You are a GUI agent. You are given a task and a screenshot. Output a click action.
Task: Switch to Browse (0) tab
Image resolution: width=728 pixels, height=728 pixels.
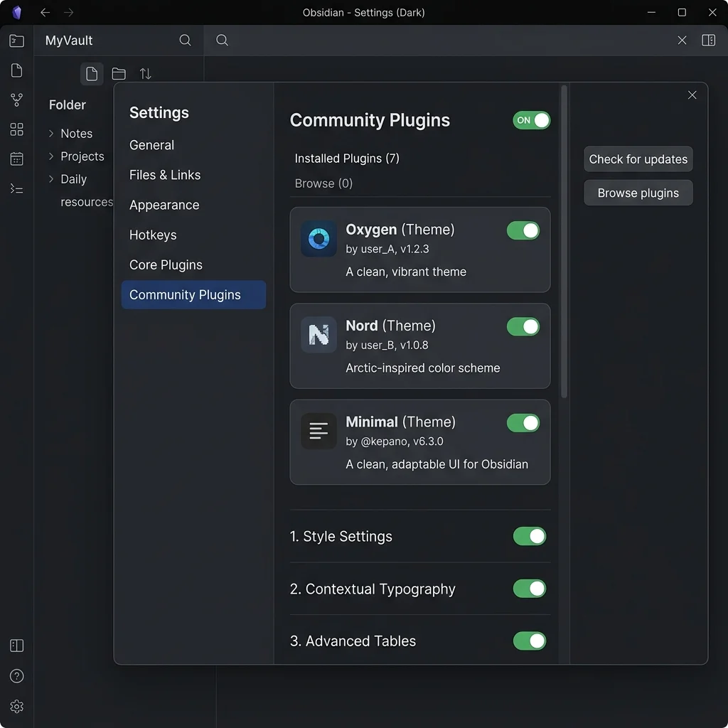coord(323,184)
